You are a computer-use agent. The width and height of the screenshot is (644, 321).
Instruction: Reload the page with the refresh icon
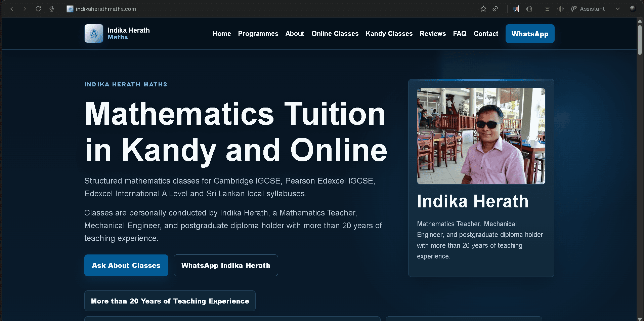pos(38,9)
